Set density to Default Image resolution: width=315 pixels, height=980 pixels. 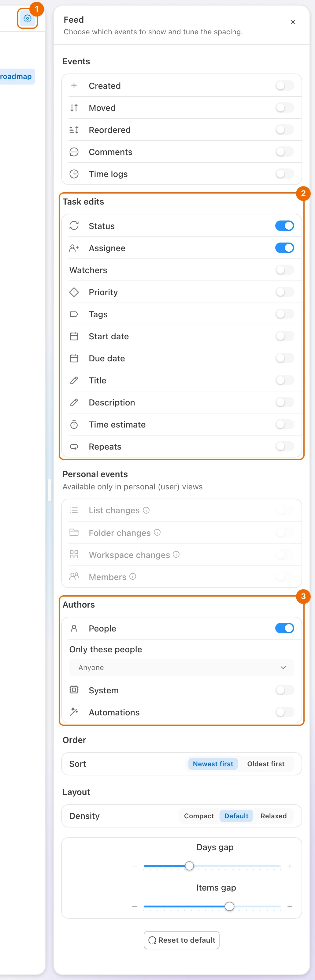coord(236,816)
